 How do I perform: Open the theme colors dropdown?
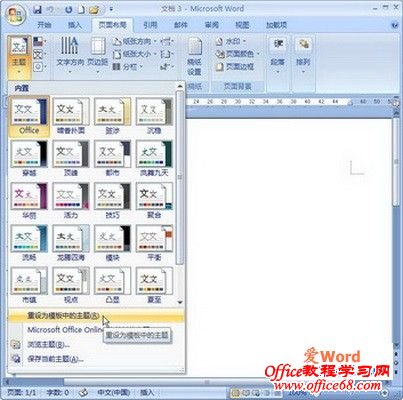tap(39, 41)
